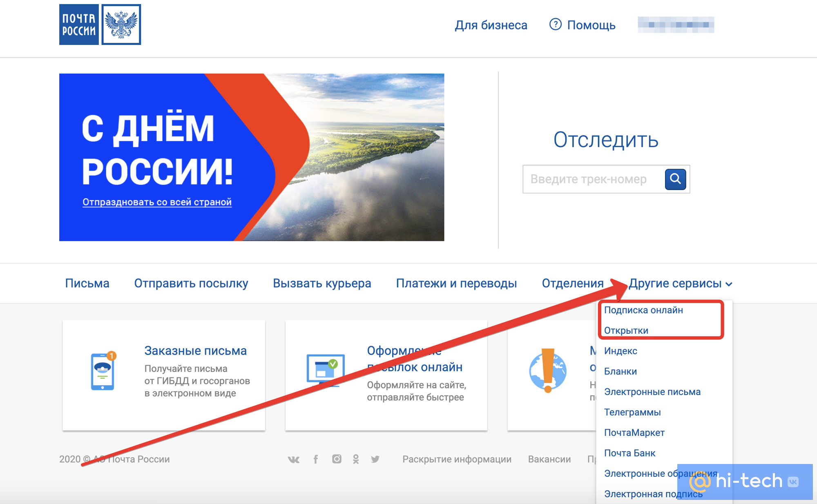This screenshot has width=817, height=504.
Task: Choose Открытки from dropdown
Action: point(626,330)
